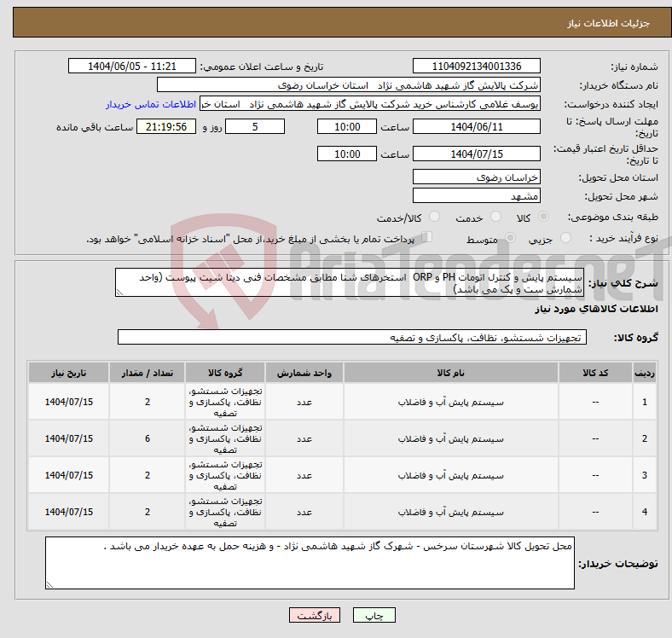
Task: Click the چاپ (print) button
Action: coord(374,615)
